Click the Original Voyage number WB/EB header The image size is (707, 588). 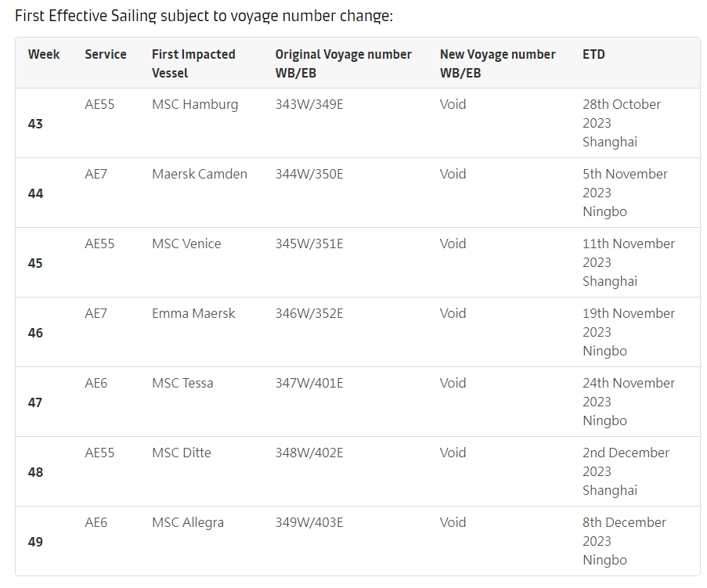pos(343,63)
